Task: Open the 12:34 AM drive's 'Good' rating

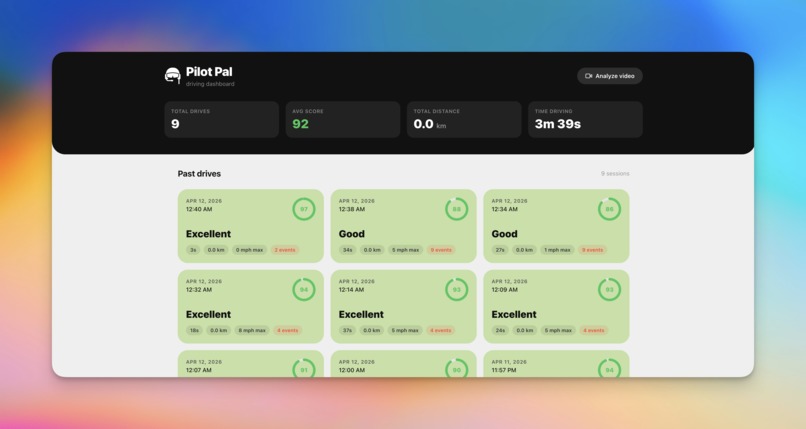Action: pyautogui.click(x=504, y=234)
